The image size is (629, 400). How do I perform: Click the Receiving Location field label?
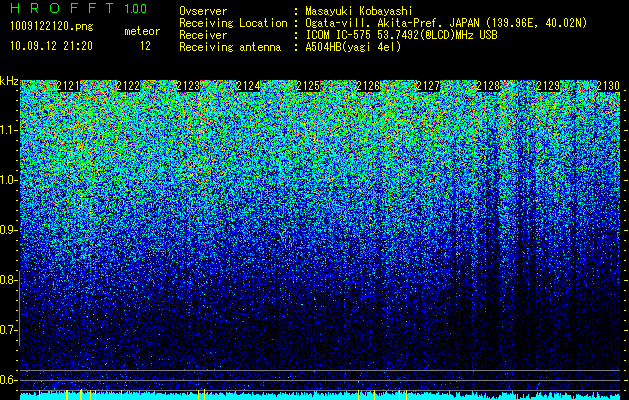(x=233, y=23)
